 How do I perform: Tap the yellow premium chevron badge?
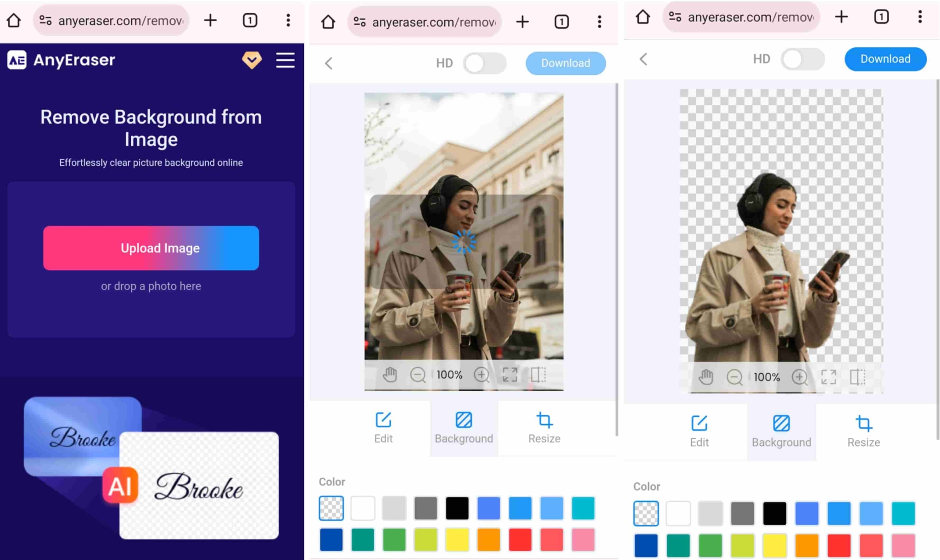click(x=252, y=60)
